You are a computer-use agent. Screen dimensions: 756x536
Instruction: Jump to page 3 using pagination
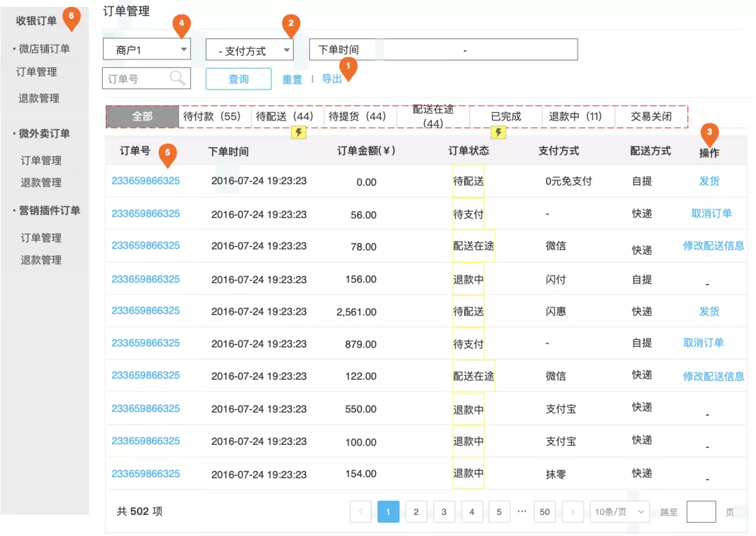pos(444,511)
